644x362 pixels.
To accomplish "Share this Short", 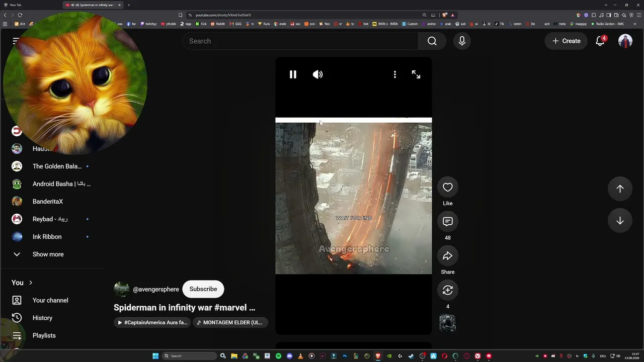I will pyautogui.click(x=448, y=256).
